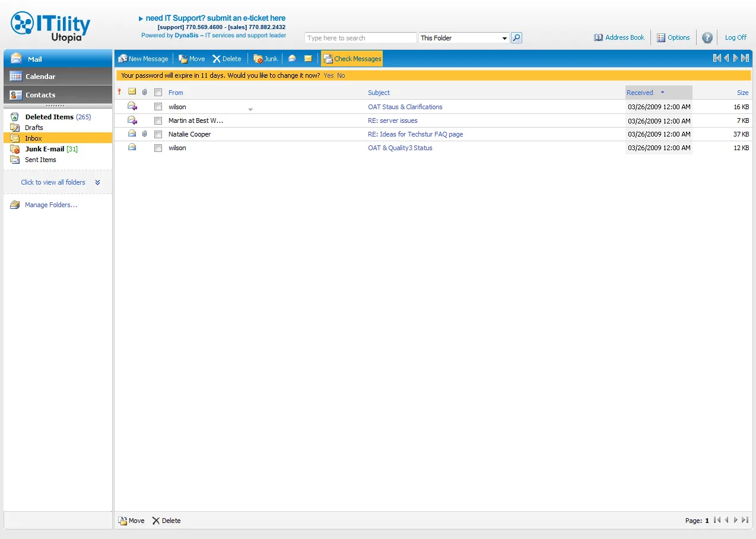
Task: Check the box for OAT Staus & Clarifications
Action: [158, 107]
